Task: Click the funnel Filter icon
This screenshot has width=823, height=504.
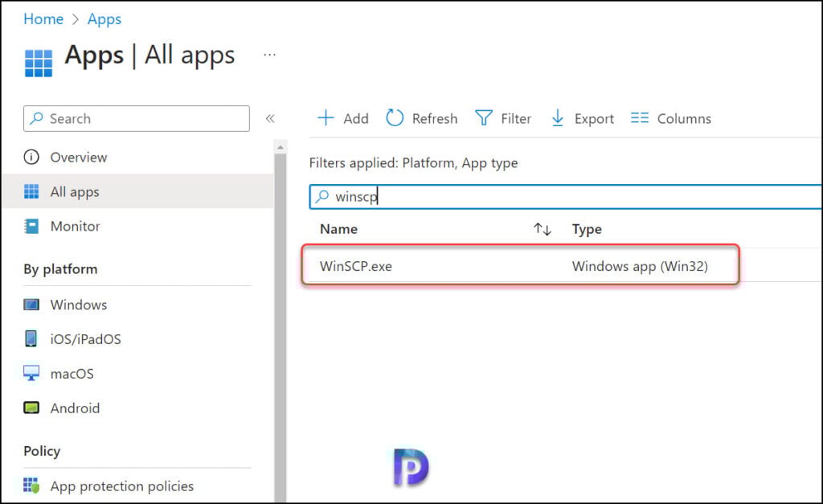Action: (483, 118)
